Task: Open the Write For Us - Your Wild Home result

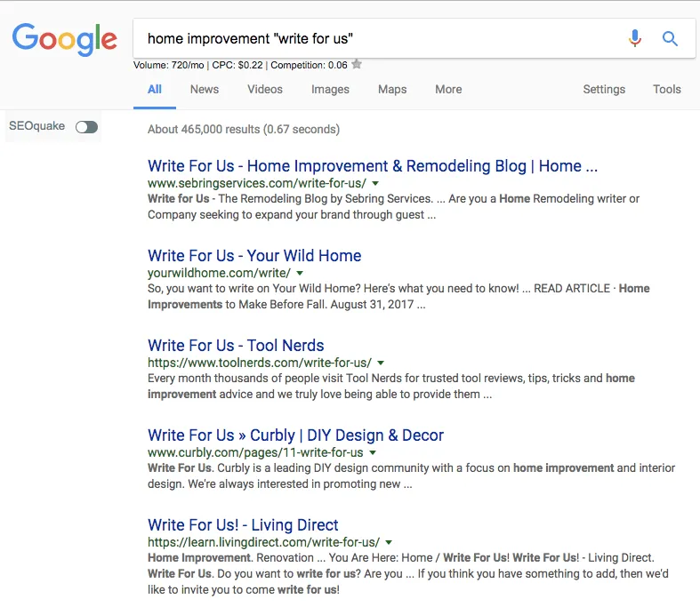Action: (254, 256)
